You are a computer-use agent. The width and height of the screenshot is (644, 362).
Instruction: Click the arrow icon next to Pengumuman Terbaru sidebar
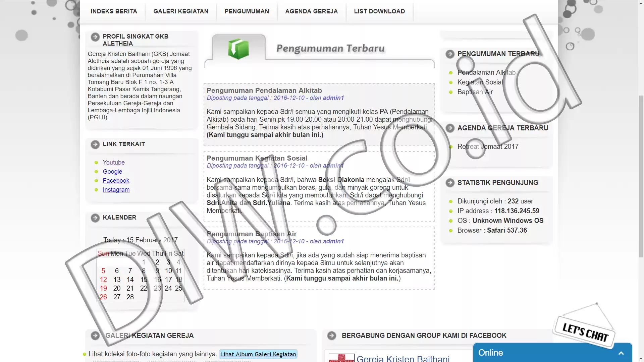coord(450,54)
